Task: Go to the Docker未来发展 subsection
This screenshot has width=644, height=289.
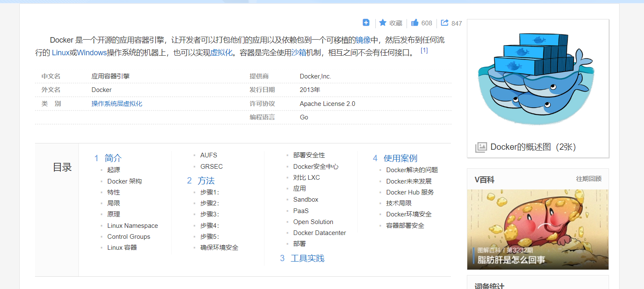Action: tap(409, 181)
